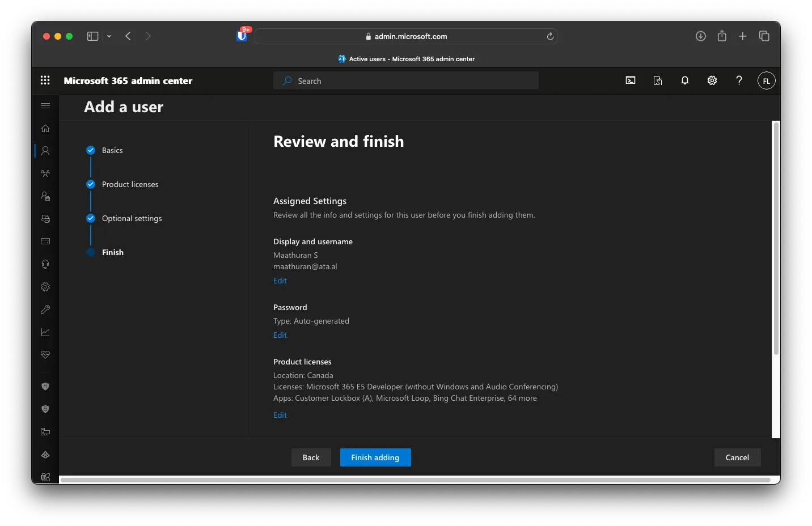Go to Home in the sidebar
The width and height of the screenshot is (812, 526).
[45, 128]
